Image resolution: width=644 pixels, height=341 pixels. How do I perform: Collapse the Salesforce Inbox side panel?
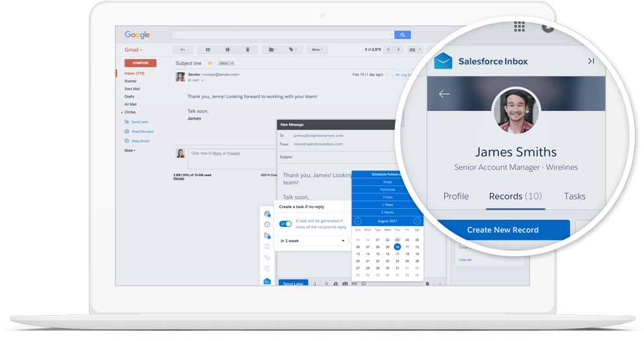(x=591, y=61)
